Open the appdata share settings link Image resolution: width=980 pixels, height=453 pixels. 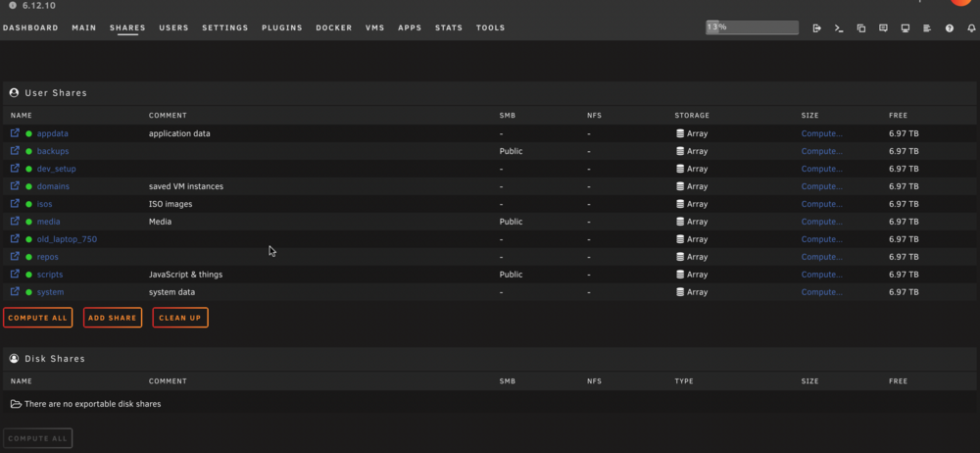coord(53,134)
